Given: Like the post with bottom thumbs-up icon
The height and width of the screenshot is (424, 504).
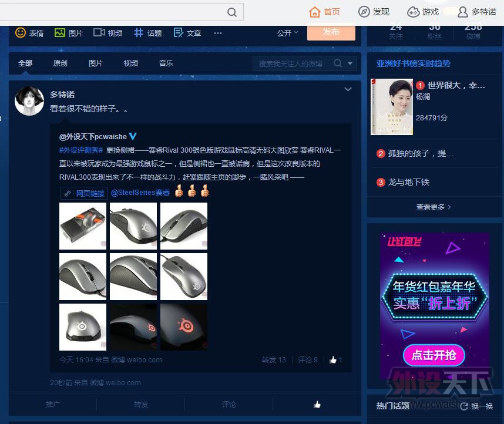Looking at the screenshot, I should tap(317, 405).
